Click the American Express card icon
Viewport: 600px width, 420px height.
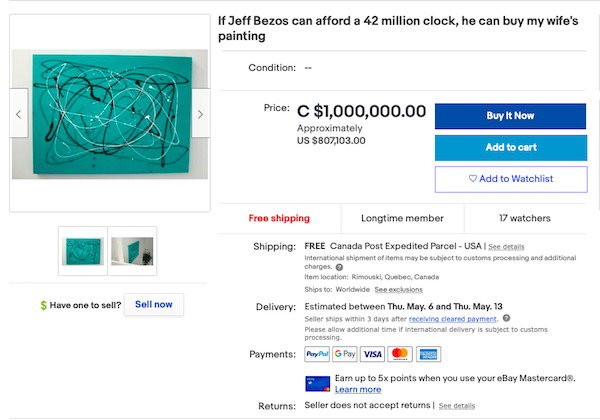coord(428,354)
